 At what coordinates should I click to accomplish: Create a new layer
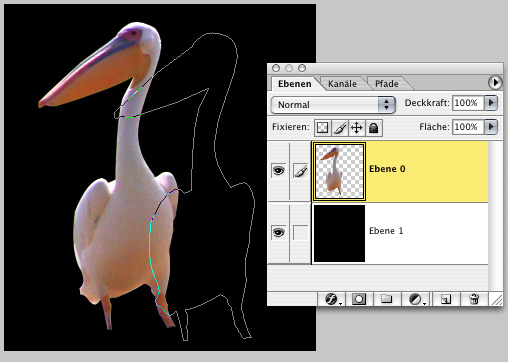(446, 299)
